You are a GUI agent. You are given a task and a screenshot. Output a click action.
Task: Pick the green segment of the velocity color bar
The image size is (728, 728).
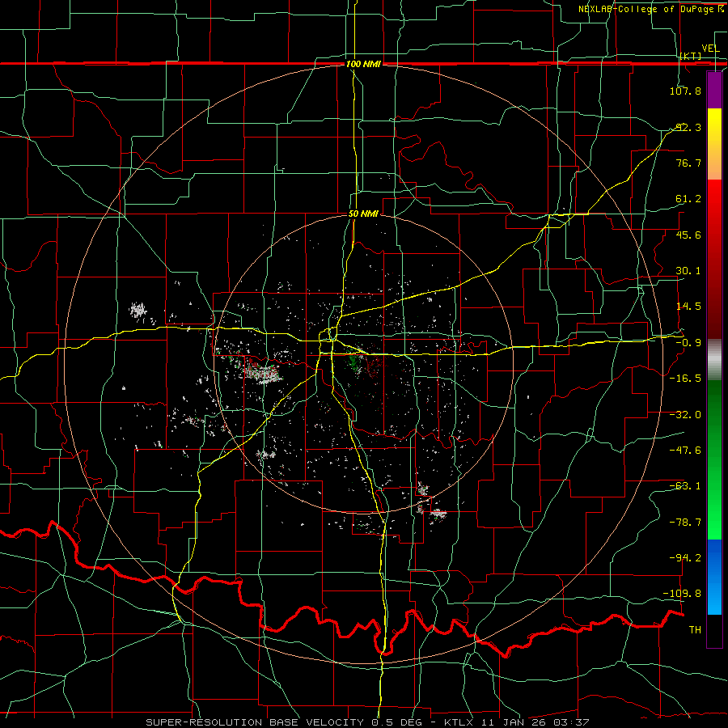(x=714, y=460)
